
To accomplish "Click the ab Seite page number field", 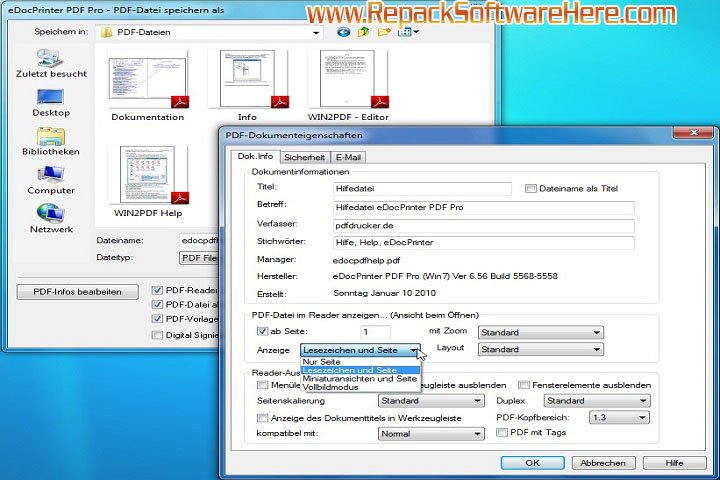I will click(375, 332).
